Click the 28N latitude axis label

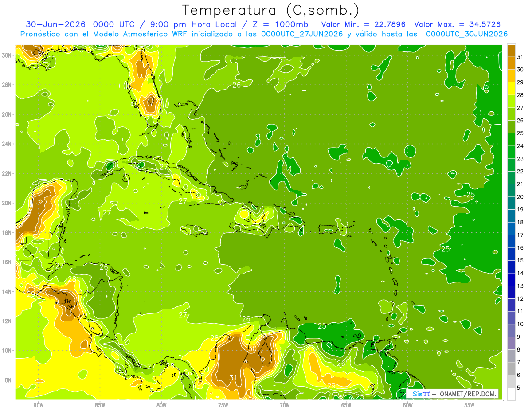coord(6,85)
